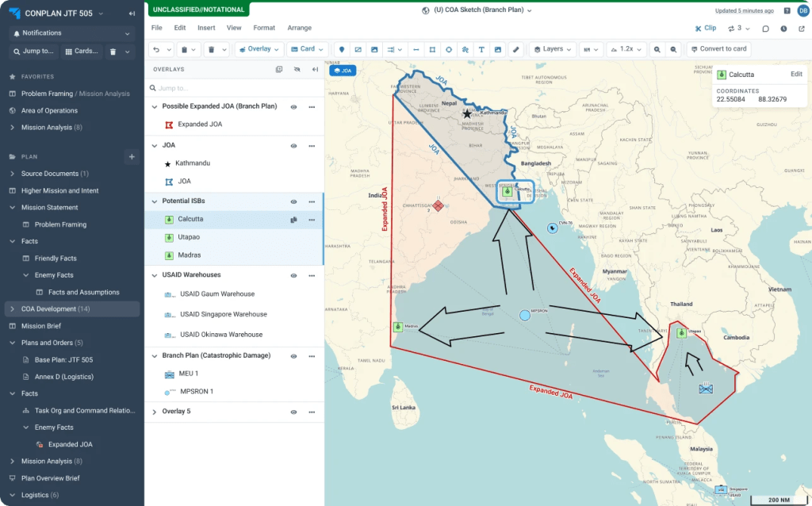
Task: Click Edit in the Calcutta info card
Action: (x=796, y=74)
